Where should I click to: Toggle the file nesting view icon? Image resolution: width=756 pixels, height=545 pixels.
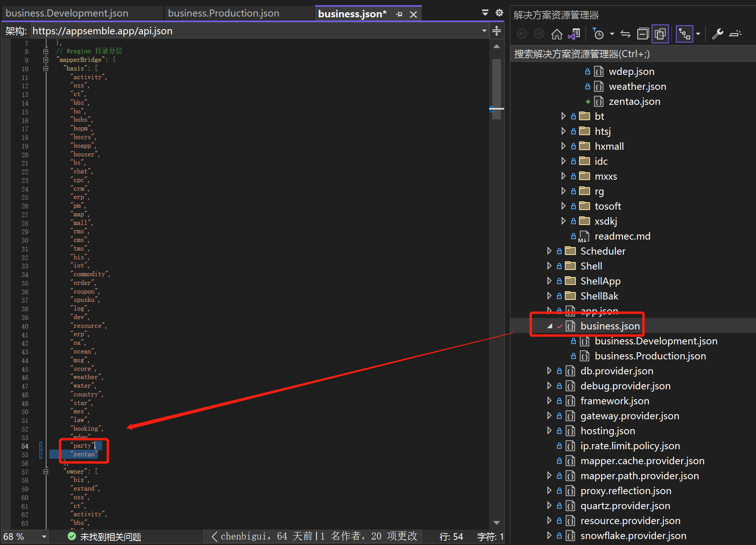click(x=685, y=34)
